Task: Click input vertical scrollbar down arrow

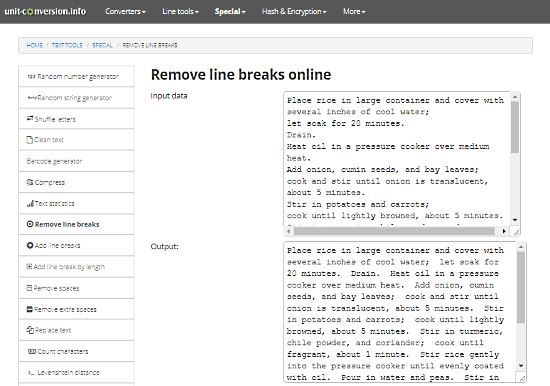Action: [515, 220]
